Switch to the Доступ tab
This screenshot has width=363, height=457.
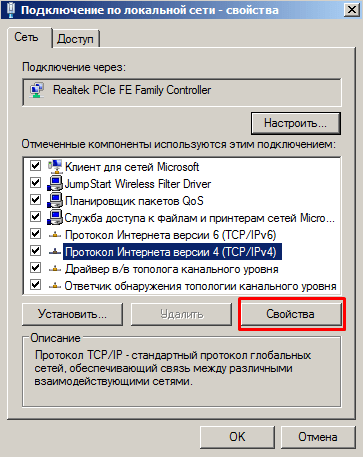76,39
